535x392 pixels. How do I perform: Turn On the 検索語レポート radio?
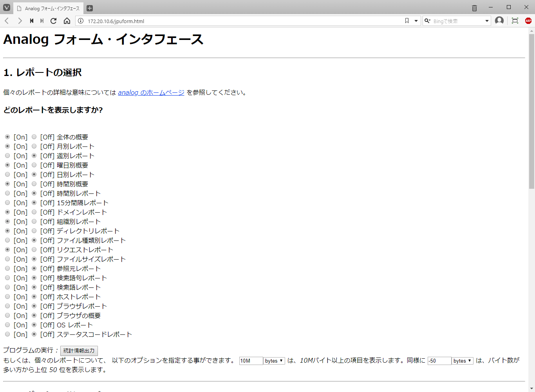(7, 287)
